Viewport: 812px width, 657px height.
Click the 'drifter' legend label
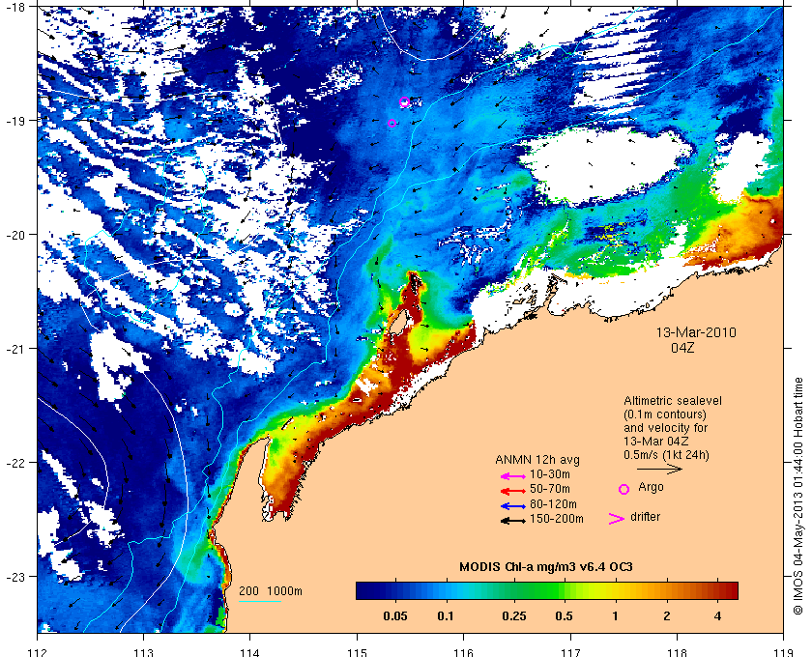pos(646,517)
